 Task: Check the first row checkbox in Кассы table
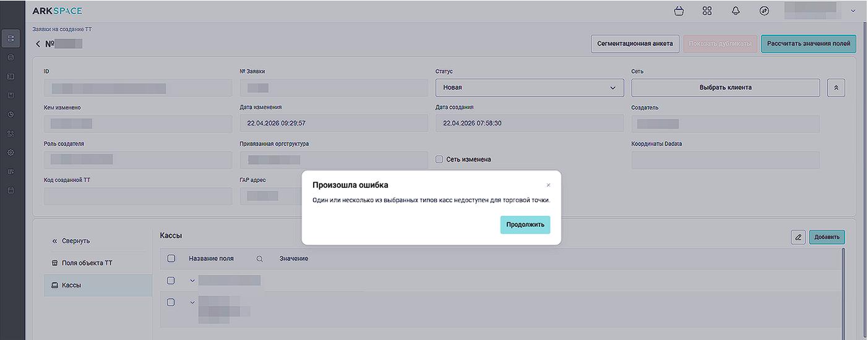click(x=171, y=281)
